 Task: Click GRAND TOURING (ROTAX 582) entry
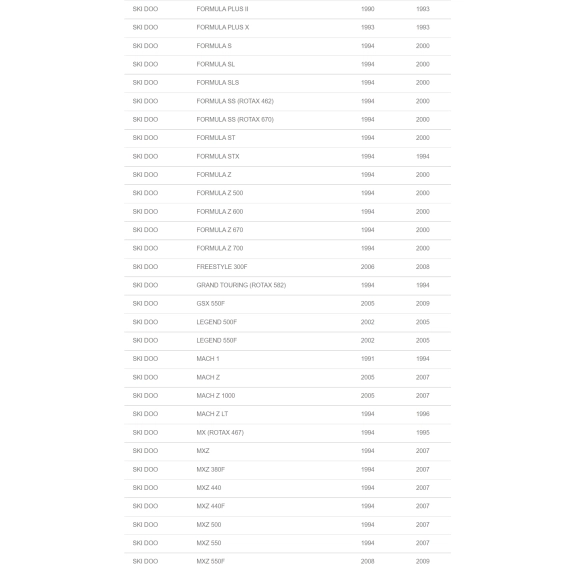coord(241,285)
